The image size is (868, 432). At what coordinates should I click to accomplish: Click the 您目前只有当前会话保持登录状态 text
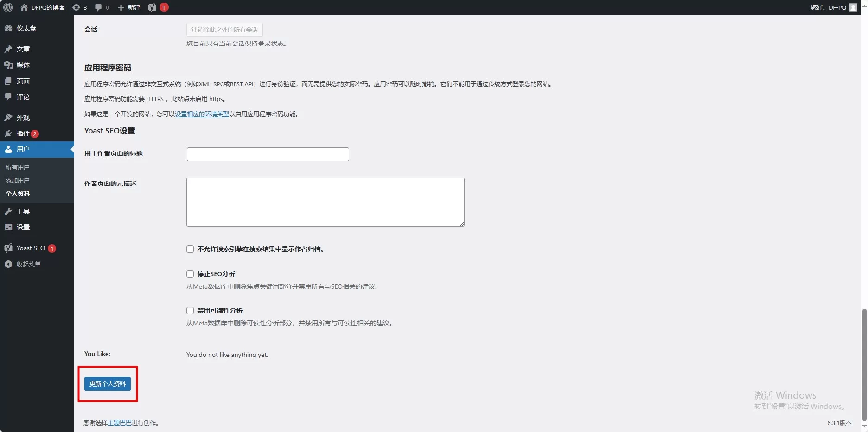236,44
